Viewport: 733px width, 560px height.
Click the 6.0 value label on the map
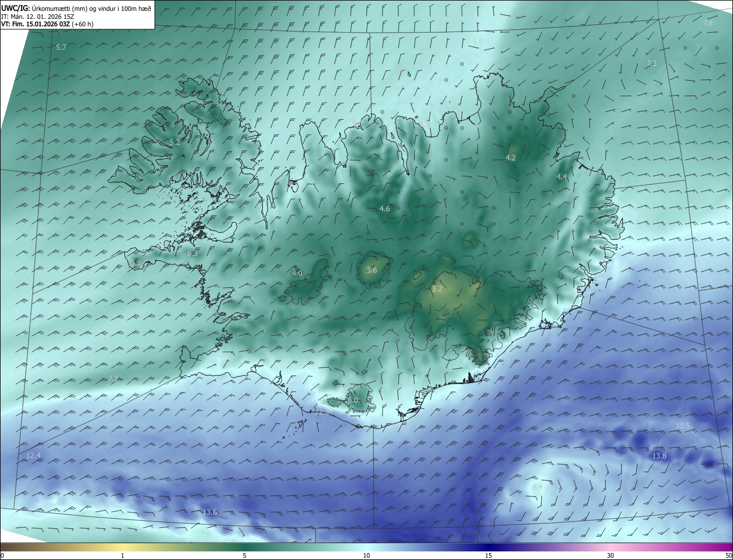(x=352, y=400)
